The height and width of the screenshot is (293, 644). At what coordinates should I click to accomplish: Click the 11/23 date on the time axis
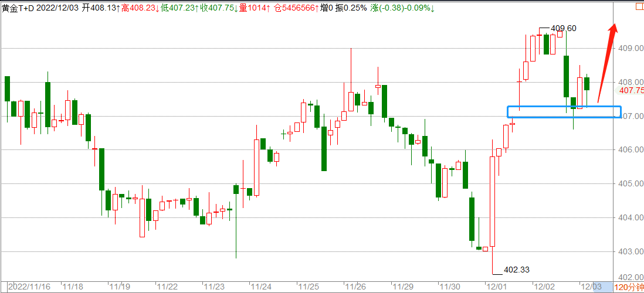click(x=214, y=287)
